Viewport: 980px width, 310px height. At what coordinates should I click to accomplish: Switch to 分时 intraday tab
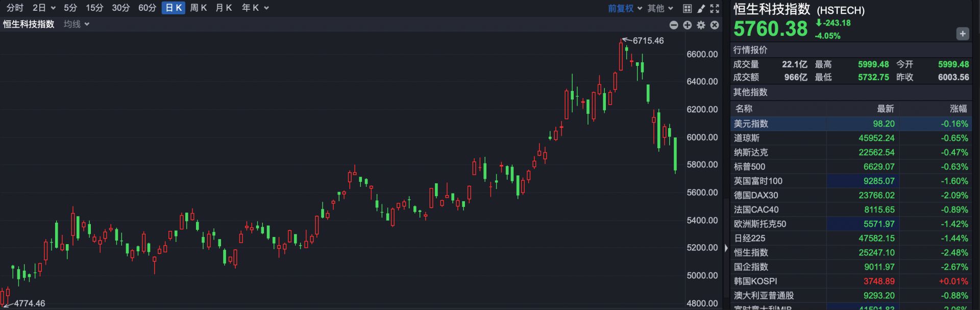point(15,8)
